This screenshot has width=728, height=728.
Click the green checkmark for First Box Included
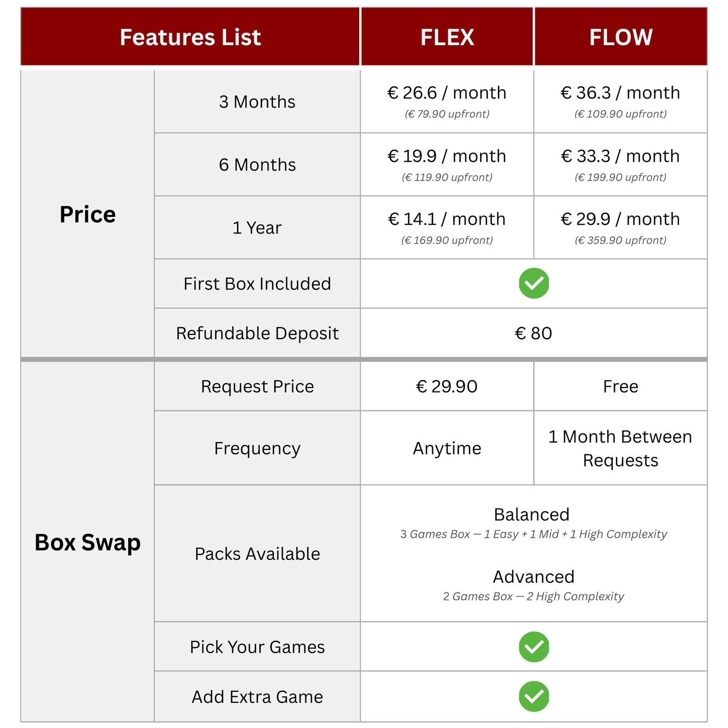[534, 283]
